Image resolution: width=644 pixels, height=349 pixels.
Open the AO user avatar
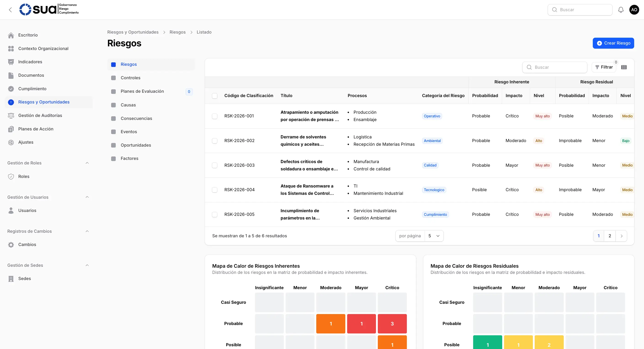pos(634,10)
